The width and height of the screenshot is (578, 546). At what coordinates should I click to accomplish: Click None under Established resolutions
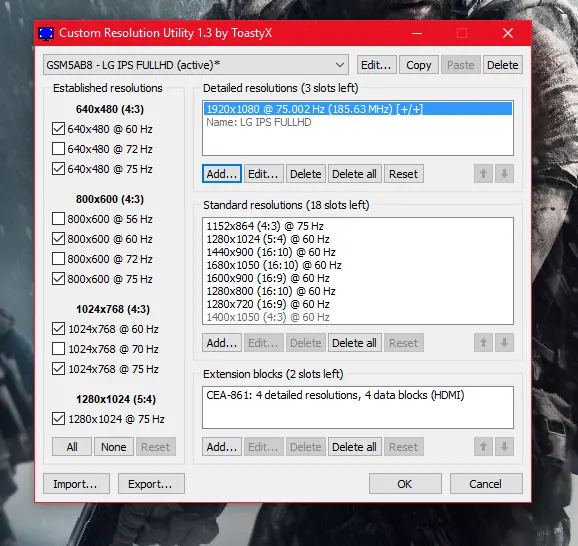point(114,447)
